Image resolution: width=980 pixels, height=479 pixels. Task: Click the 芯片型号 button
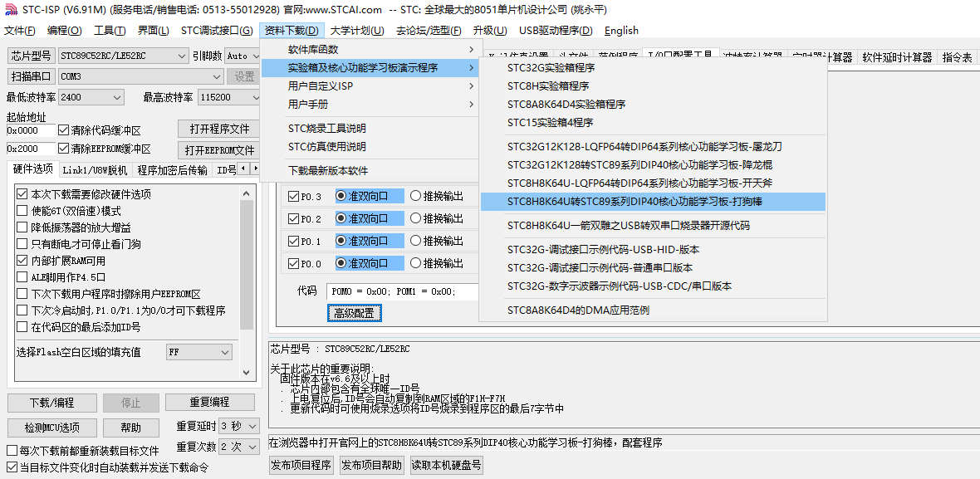(x=31, y=56)
